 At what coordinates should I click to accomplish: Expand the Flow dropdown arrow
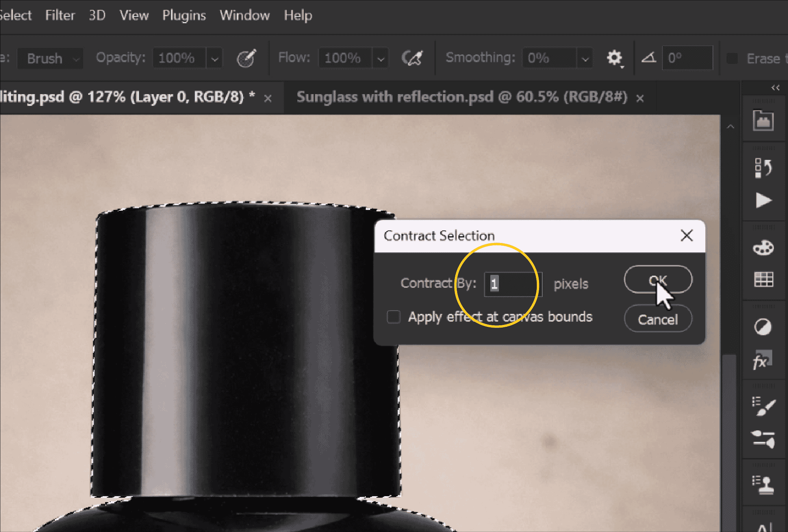(380, 59)
